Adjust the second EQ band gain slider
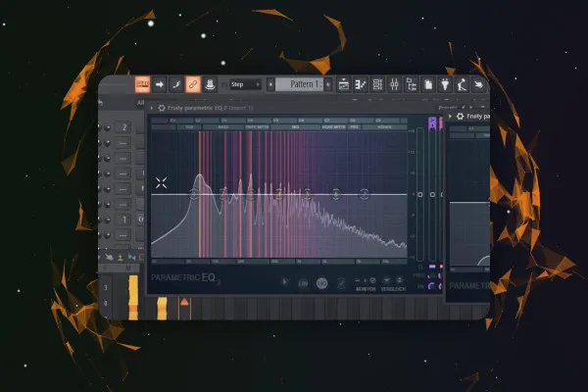This screenshot has width=588, height=392. [432, 194]
